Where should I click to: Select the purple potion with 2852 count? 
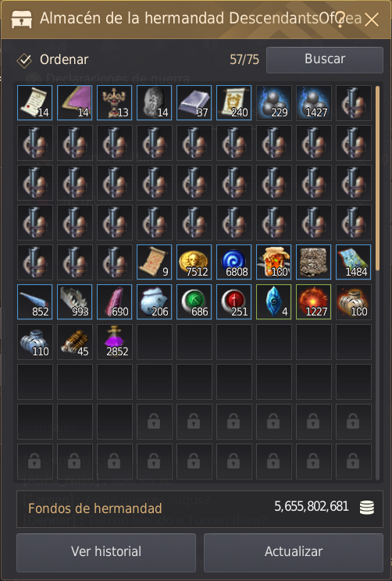115,341
